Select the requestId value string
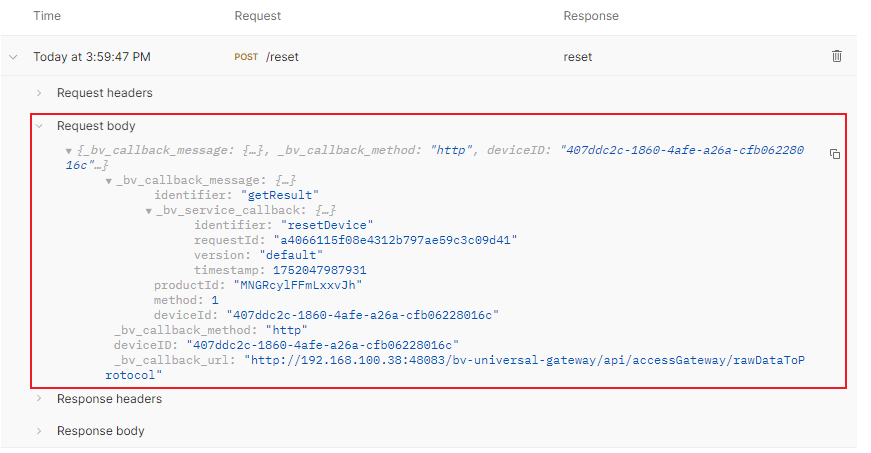The width and height of the screenshot is (871, 453). pyautogui.click(x=396, y=240)
